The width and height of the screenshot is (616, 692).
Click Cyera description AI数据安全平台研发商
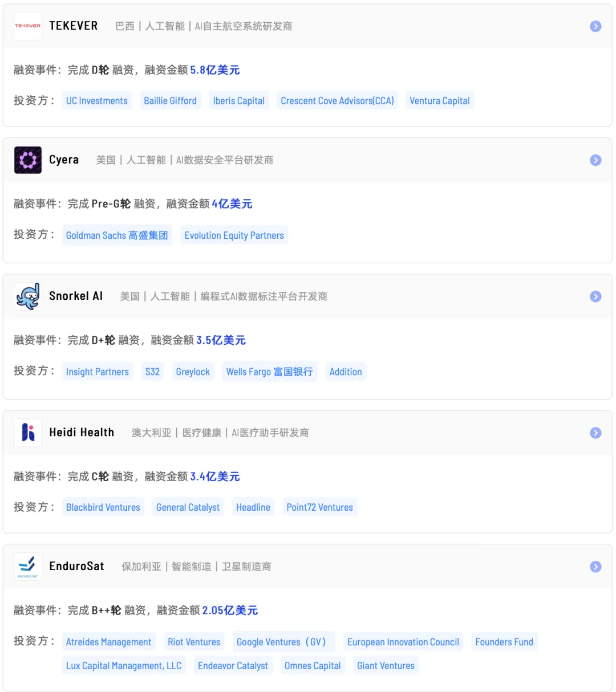(x=225, y=160)
